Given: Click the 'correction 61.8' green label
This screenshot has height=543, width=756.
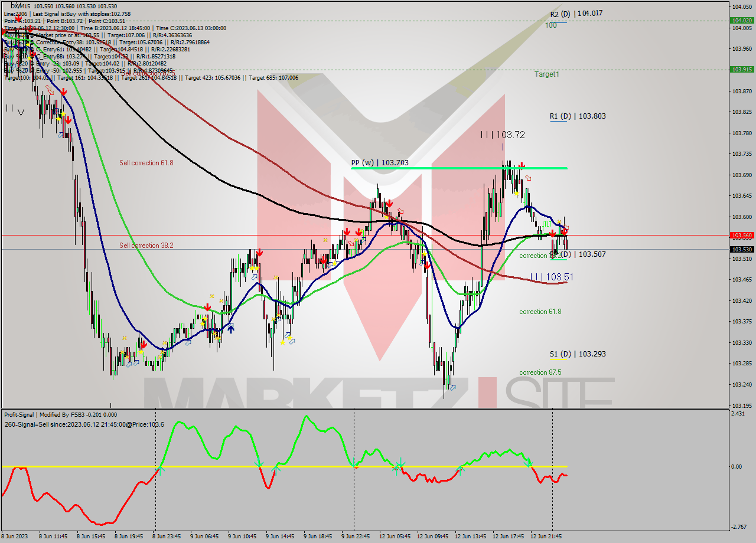Looking at the screenshot, I should click(540, 312).
